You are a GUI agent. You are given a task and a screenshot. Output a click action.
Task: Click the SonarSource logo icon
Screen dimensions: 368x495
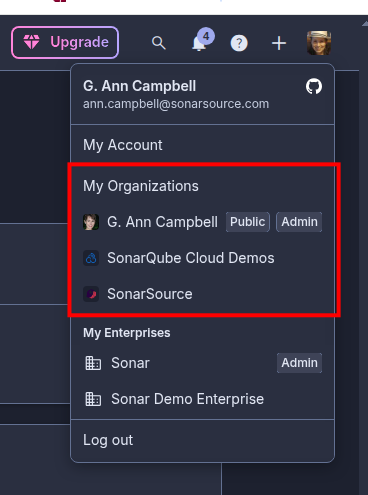tap(91, 294)
